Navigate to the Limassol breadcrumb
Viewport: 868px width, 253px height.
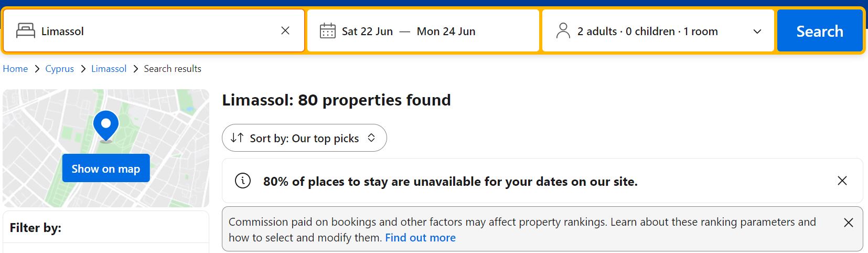109,69
